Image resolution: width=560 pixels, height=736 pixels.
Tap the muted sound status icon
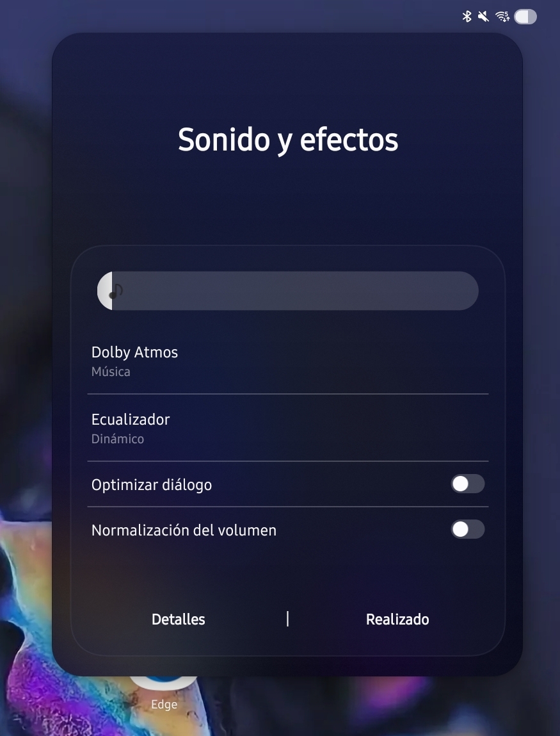click(483, 17)
